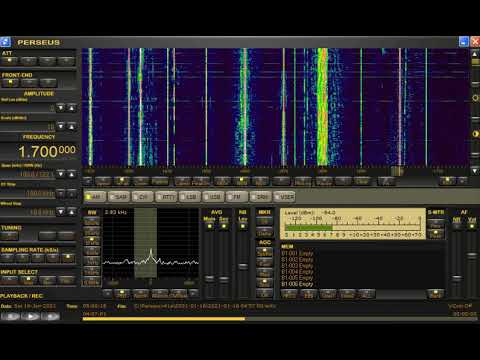This screenshot has width=480, height=360.
Task: Decrease Ref Level with down arrow
Action: [61, 108]
